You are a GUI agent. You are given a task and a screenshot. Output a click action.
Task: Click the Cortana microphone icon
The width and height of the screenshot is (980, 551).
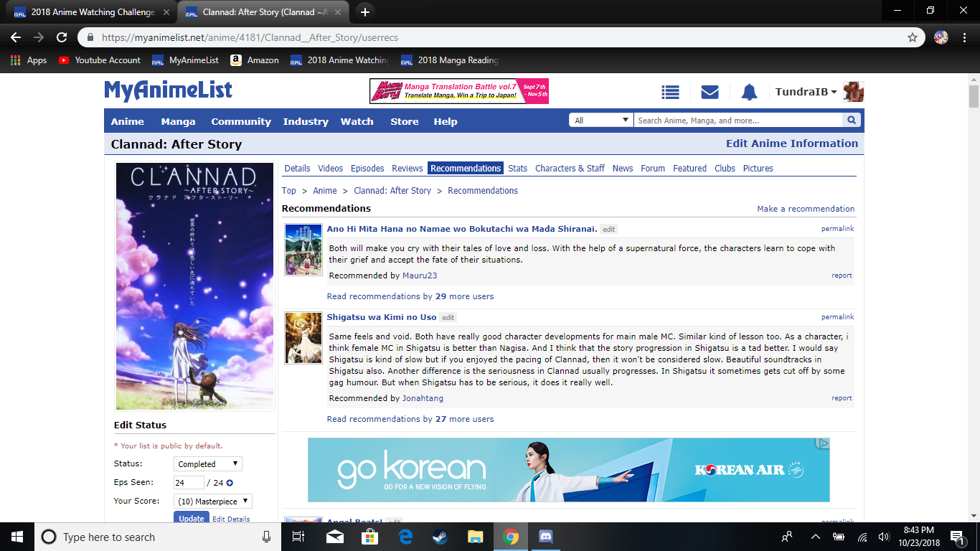click(267, 537)
